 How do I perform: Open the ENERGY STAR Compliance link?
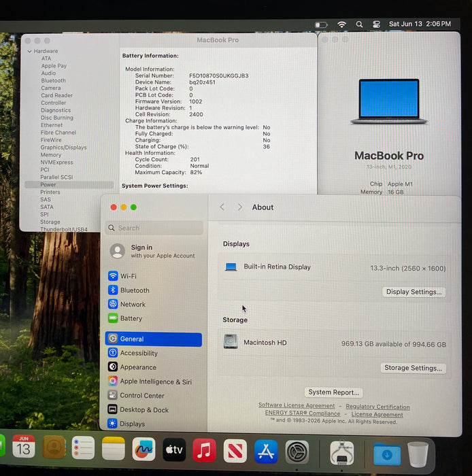point(303,413)
